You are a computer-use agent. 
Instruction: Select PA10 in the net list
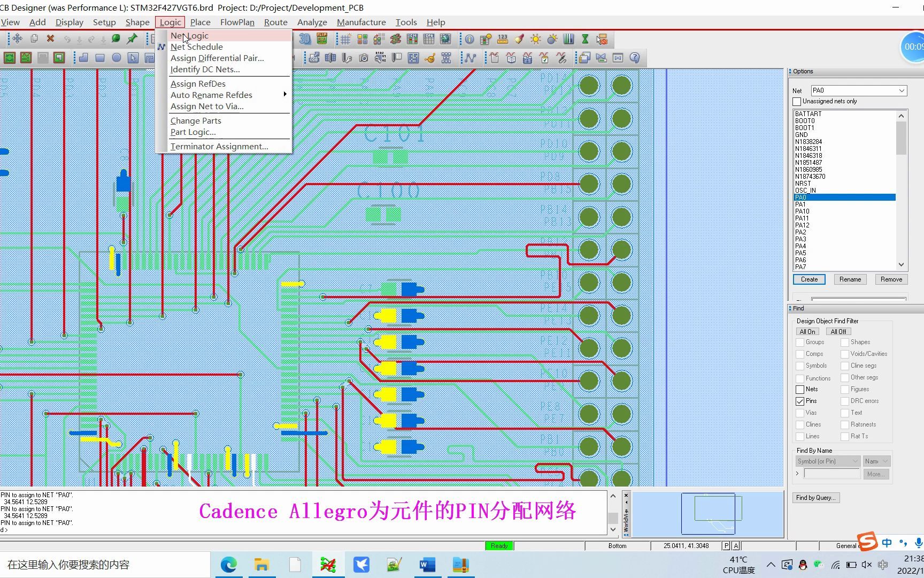click(x=845, y=211)
